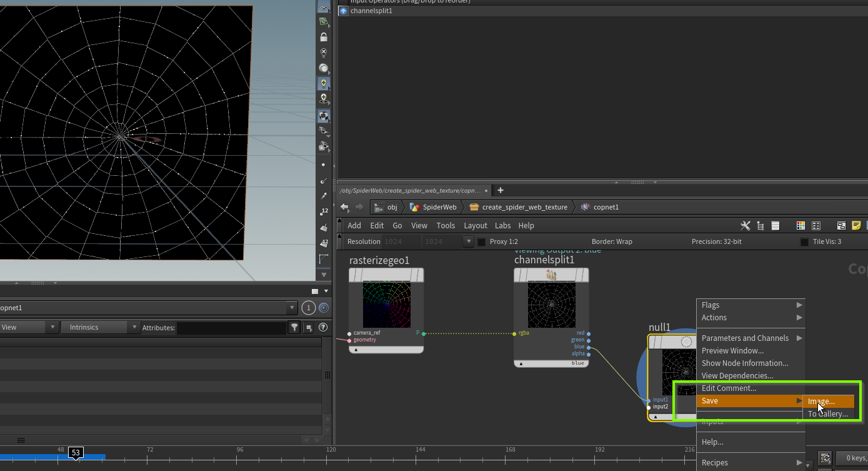Click the green construction plane icon

(323, 22)
